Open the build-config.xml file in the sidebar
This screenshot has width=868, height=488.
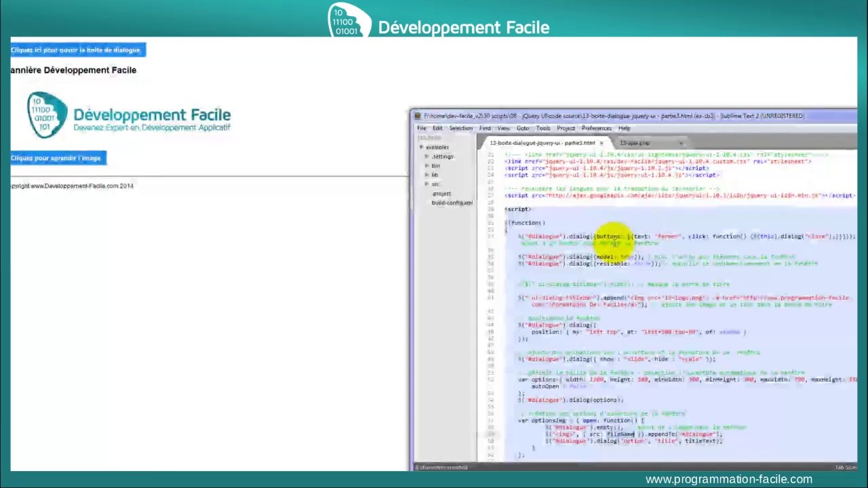[452, 203]
